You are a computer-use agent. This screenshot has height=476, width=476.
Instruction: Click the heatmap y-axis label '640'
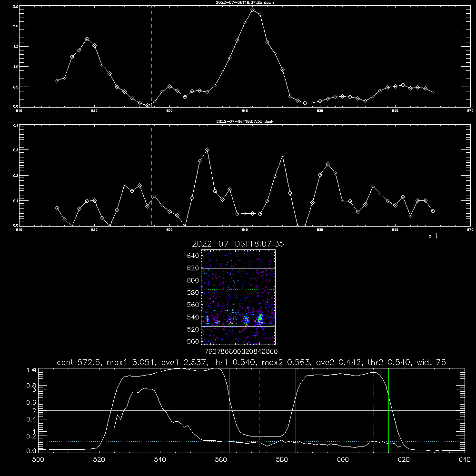193,256
